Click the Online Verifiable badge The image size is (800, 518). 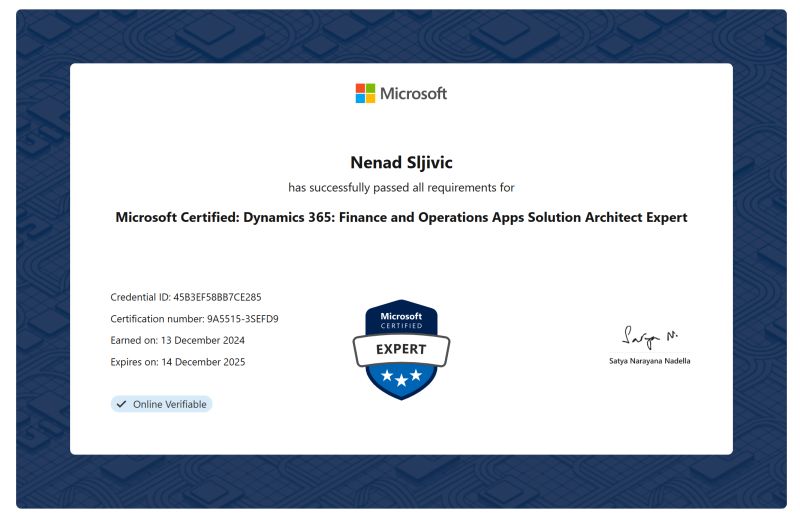[161, 404]
